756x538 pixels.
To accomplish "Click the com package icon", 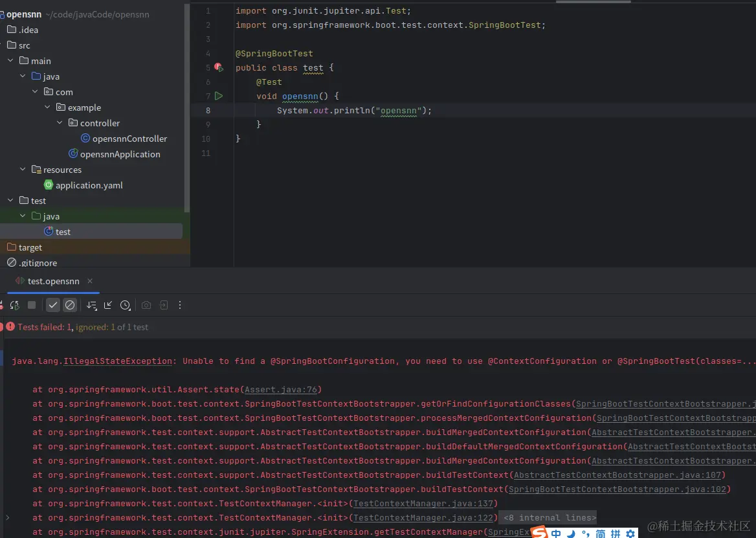I will (49, 91).
